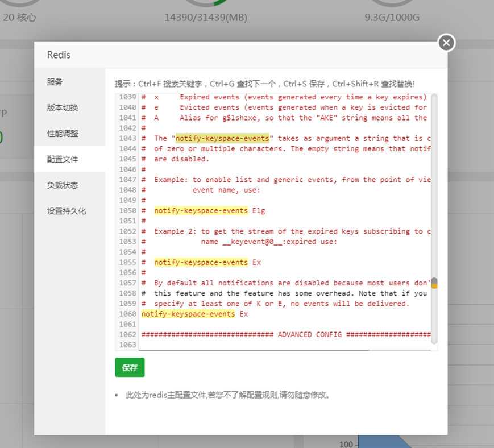
Task: Click the disk usage indicator 9.3G/1000G
Action: pyautogui.click(x=391, y=17)
